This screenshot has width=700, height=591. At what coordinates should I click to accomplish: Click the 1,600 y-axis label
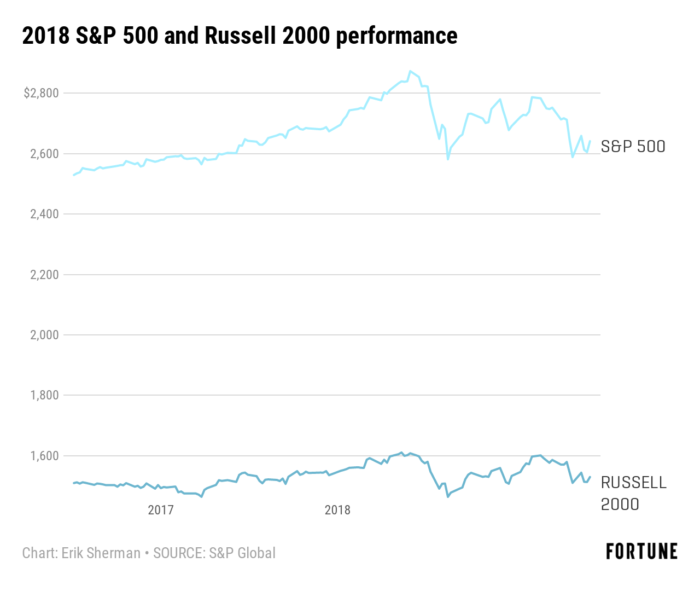point(44,456)
